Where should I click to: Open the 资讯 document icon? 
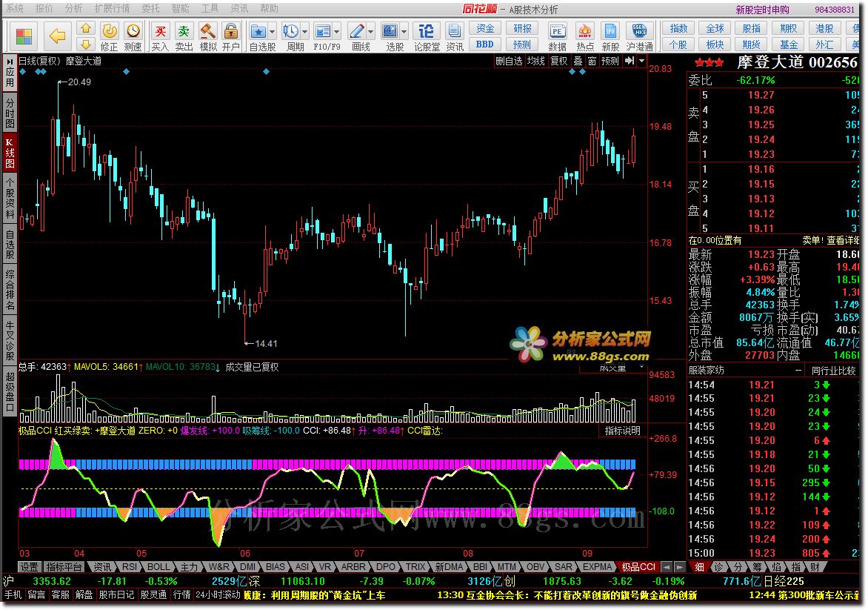[x=455, y=31]
